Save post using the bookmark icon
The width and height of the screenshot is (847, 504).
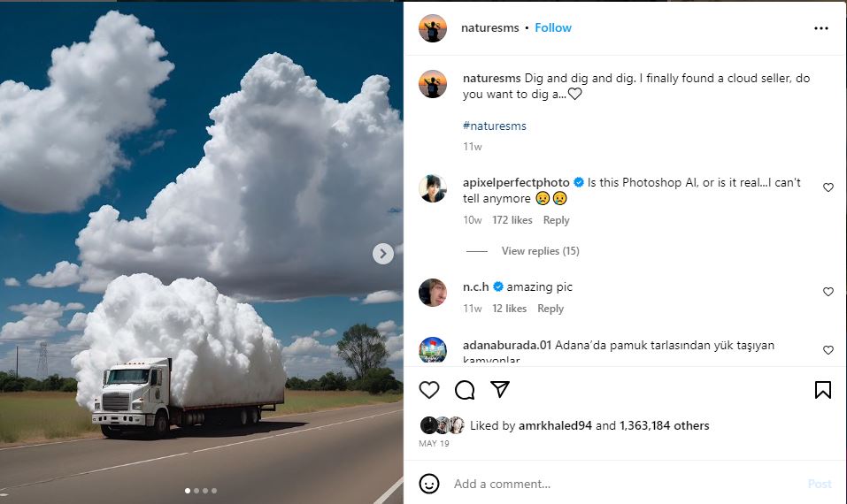coord(822,390)
